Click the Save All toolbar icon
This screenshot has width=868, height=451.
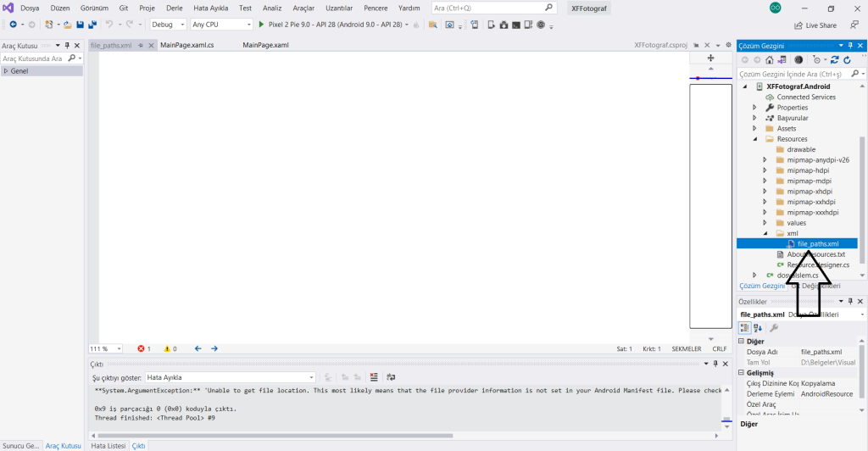(x=91, y=25)
